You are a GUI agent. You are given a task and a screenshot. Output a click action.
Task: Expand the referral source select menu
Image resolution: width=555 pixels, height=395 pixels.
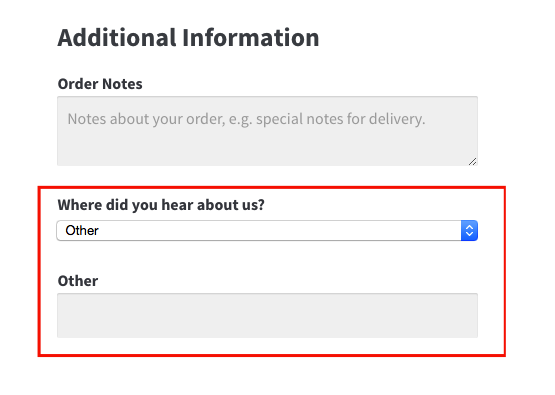[x=267, y=230]
